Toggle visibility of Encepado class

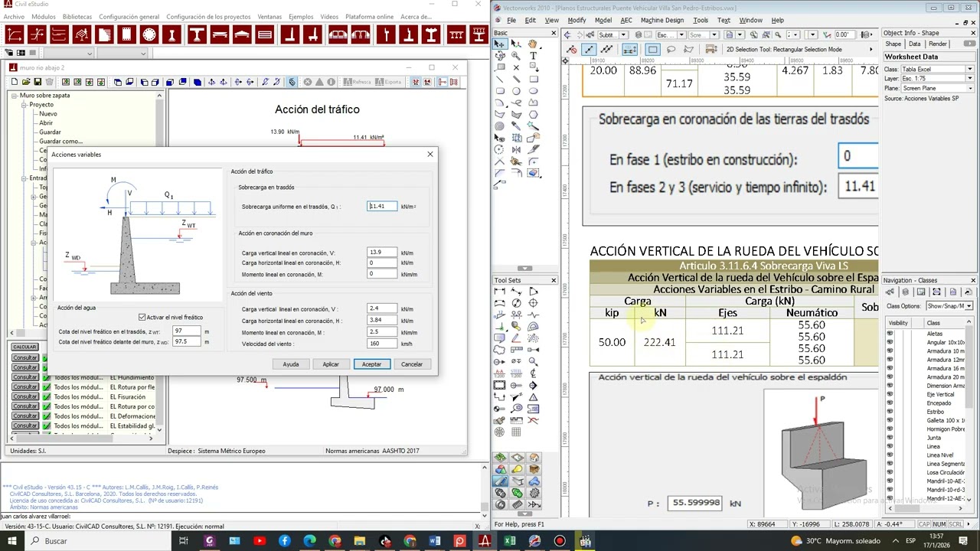pos(890,403)
